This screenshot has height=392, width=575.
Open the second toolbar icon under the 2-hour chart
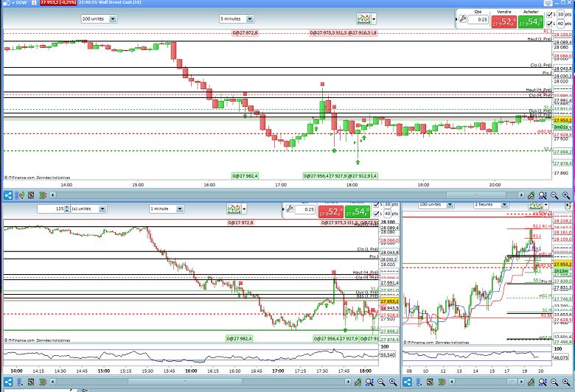(419, 382)
